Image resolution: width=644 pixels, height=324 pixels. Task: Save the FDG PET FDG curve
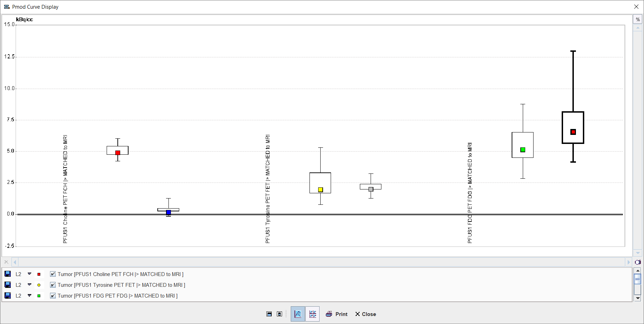click(8, 295)
